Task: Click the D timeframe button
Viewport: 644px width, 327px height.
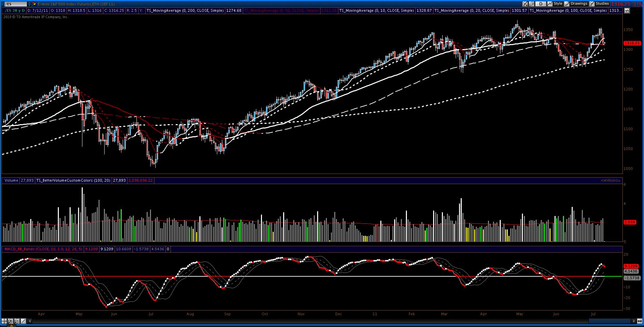Action: click(541, 4)
